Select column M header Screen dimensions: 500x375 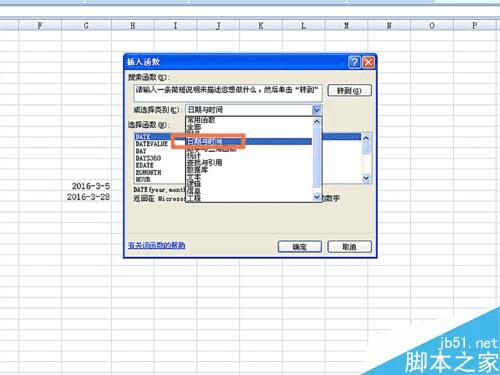click(346, 26)
